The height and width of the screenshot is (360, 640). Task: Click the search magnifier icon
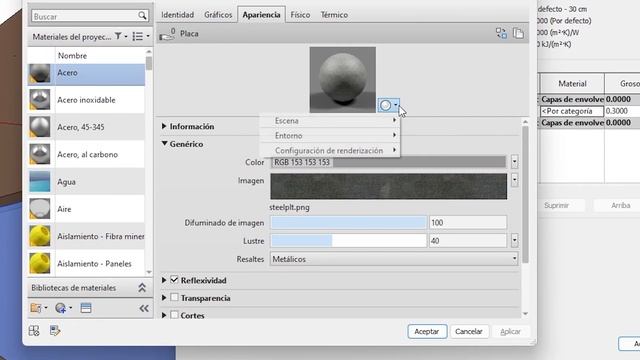pos(142,16)
